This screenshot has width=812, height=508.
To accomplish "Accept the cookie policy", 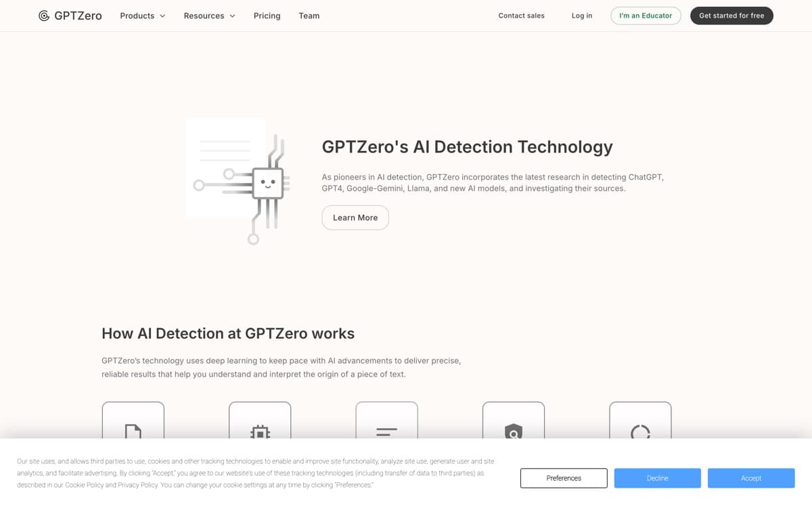I will click(x=751, y=478).
